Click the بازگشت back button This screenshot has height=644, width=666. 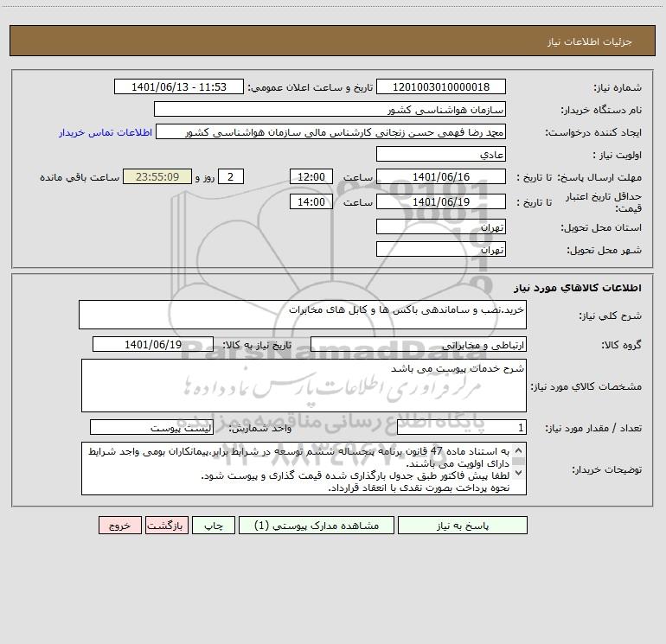pyautogui.click(x=166, y=526)
